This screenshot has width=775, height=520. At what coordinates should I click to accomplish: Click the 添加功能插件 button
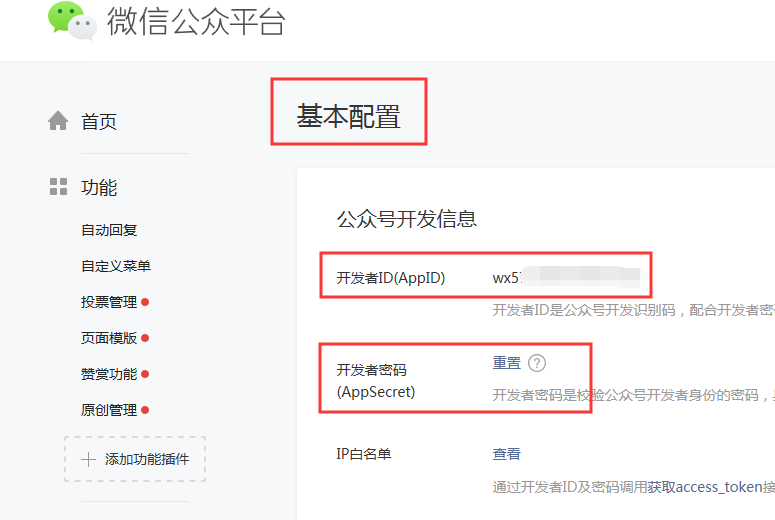135,459
